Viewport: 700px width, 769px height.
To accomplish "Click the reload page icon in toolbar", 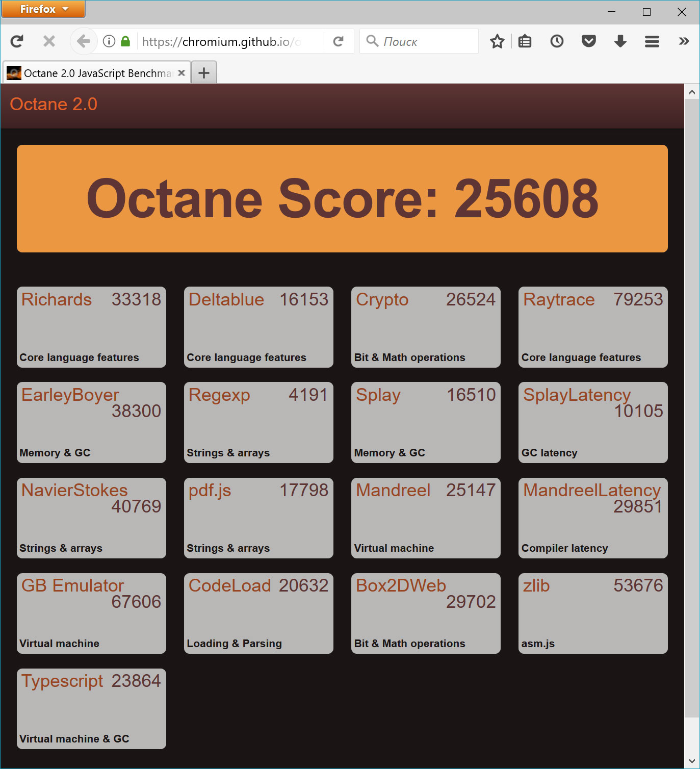I will [17, 41].
